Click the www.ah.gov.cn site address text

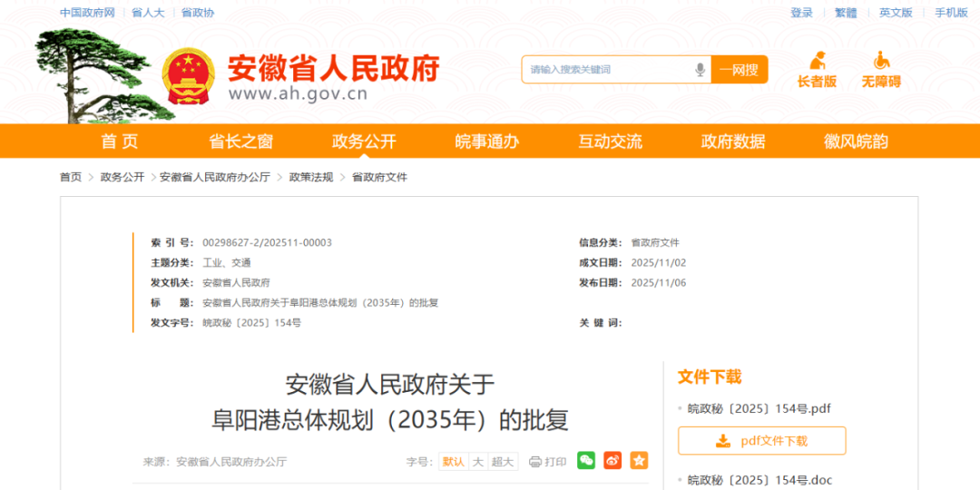pos(298,93)
